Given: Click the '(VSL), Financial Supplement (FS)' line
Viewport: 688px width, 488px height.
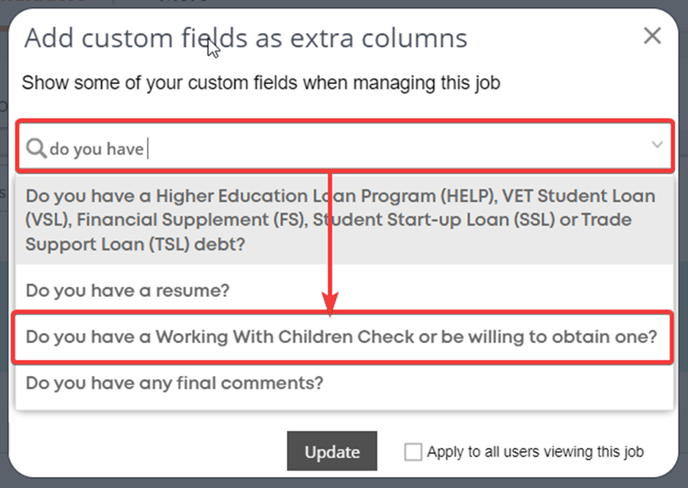Looking at the screenshot, I should pyautogui.click(x=166, y=219).
